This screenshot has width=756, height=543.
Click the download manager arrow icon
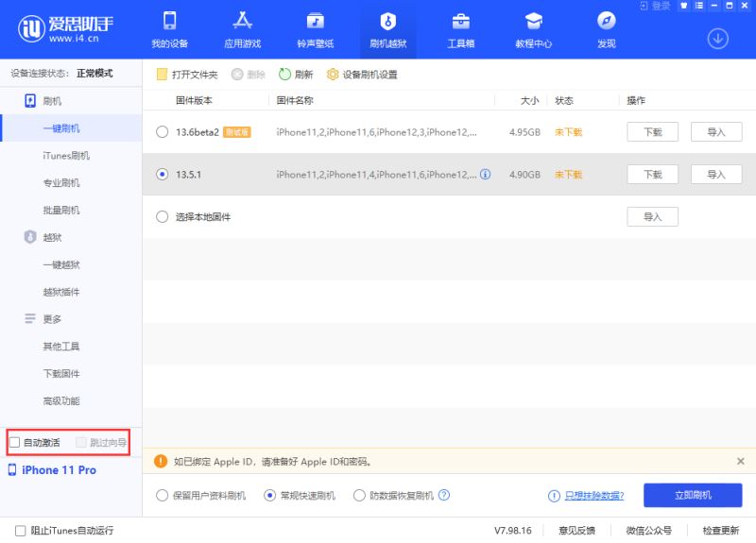718,39
